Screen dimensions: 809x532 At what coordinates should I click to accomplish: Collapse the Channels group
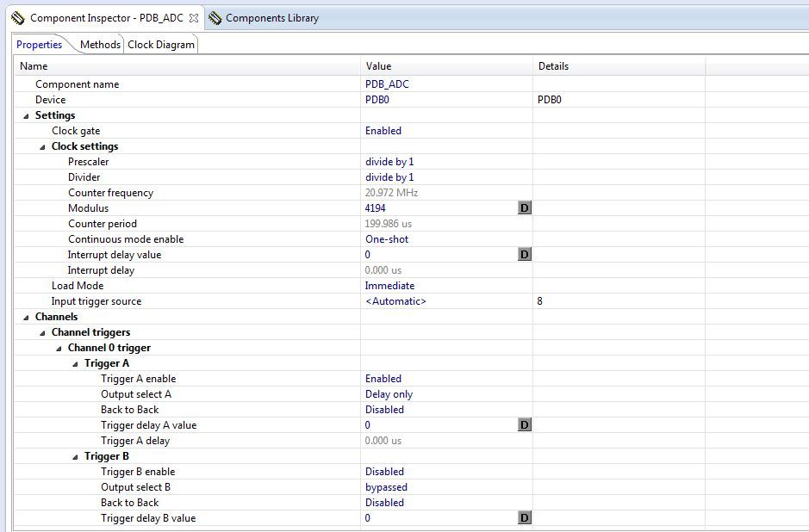27,318
